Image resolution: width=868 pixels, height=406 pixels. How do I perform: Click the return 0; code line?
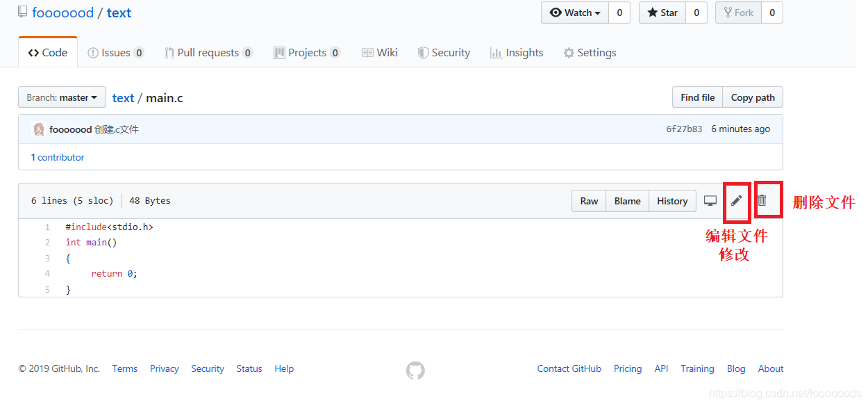coord(114,274)
